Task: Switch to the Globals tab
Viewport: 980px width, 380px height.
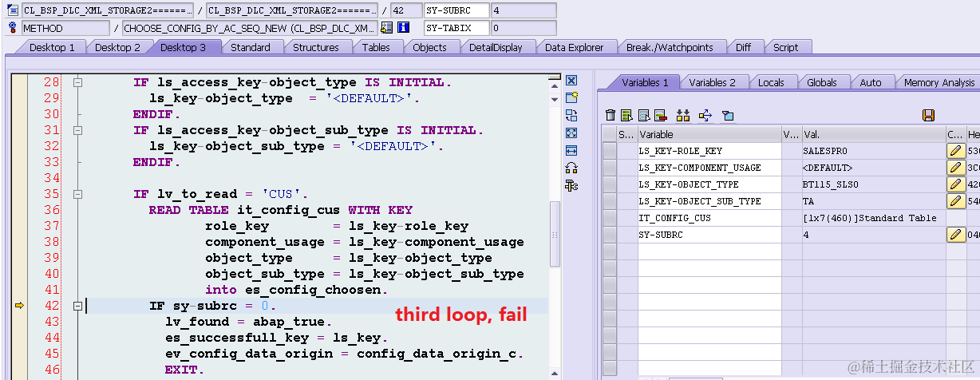Action: [821, 82]
